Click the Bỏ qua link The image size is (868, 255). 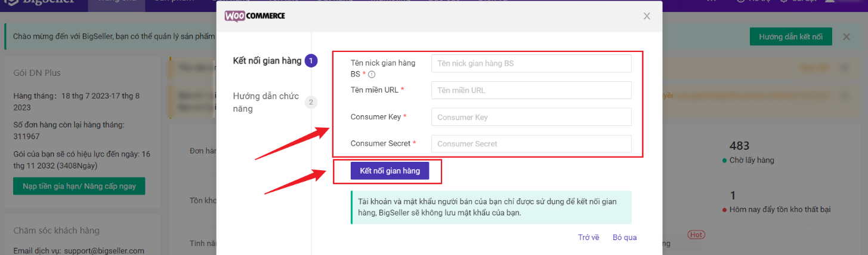[x=625, y=238]
